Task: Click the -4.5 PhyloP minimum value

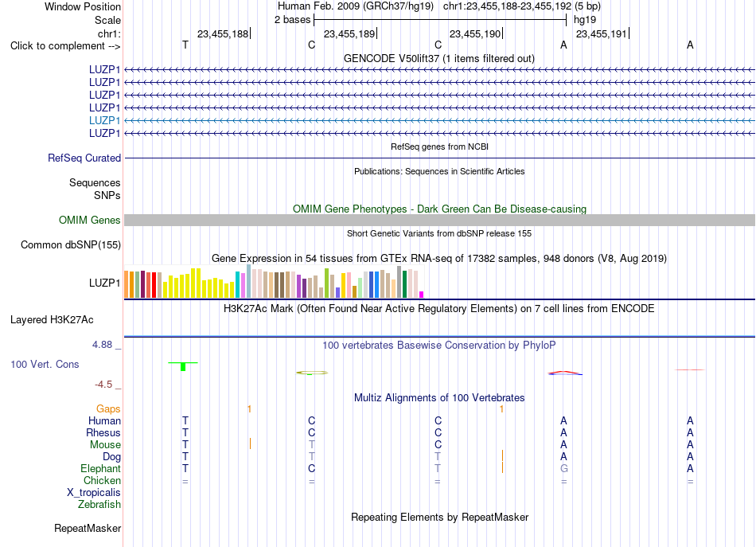Action: (103, 384)
